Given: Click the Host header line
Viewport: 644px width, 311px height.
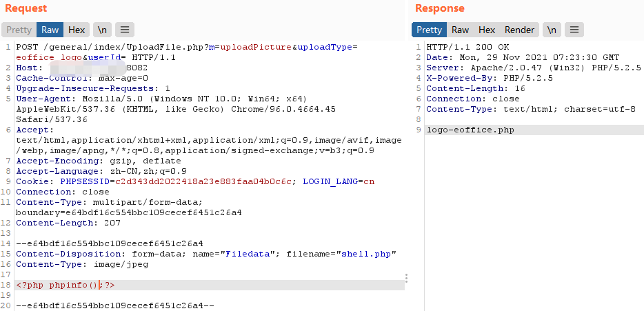Looking at the screenshot, I should pyautogui.click(x=82, y=68).
